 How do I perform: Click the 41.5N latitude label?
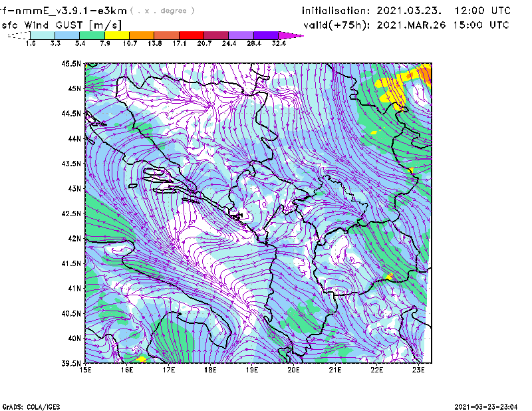tap(72, 263)
